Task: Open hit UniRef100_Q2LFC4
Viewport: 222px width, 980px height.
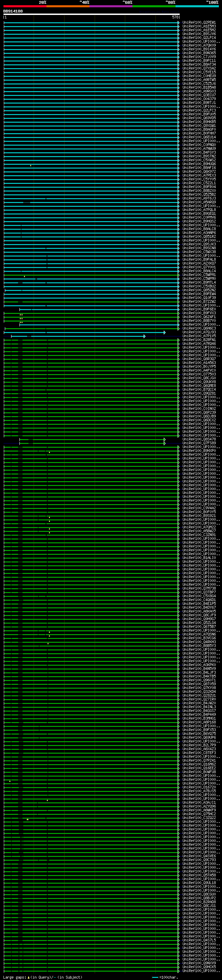Action: 199,38
